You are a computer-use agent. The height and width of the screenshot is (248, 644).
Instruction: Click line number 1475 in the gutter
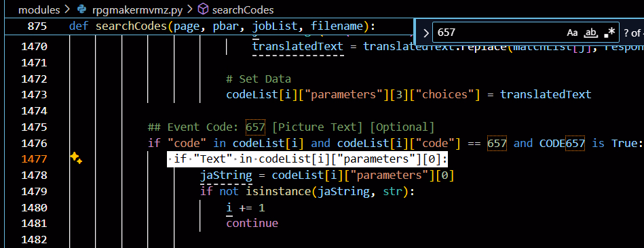tap(34, 127)
